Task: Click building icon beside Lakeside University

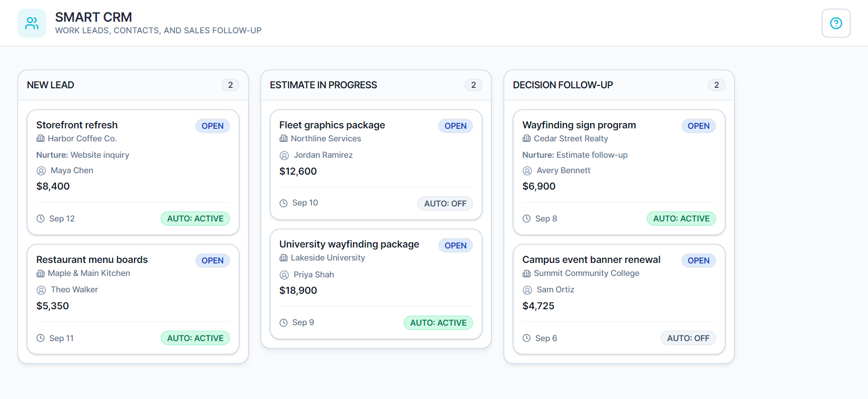Action: pos(284,258)
